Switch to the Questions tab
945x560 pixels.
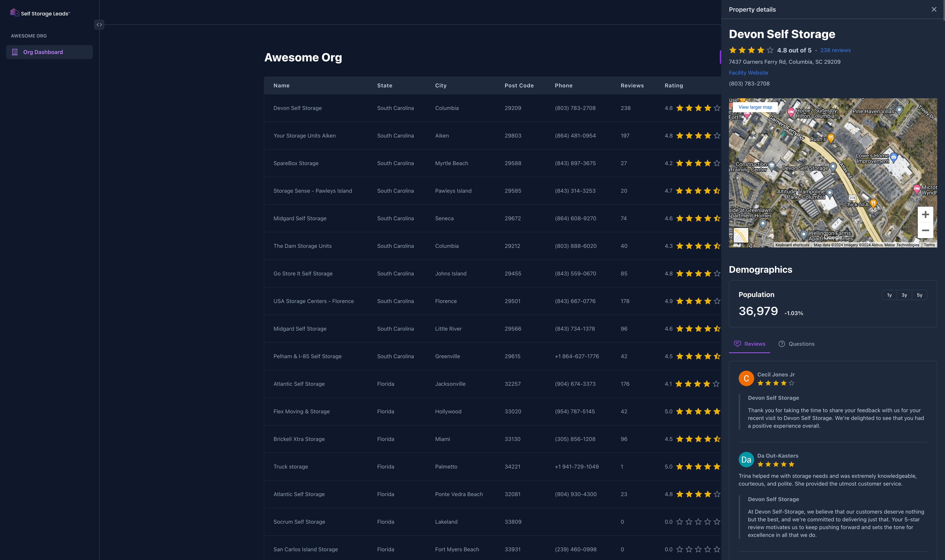(796, 344)
